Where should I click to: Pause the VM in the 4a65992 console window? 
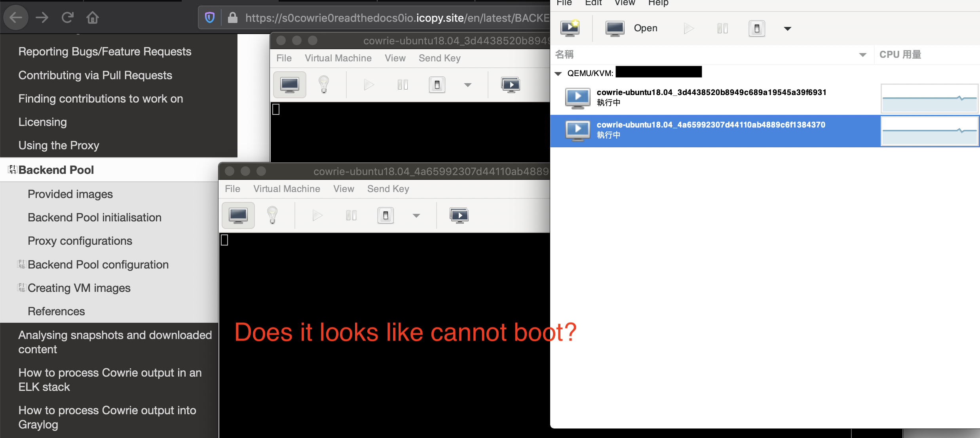351,215
